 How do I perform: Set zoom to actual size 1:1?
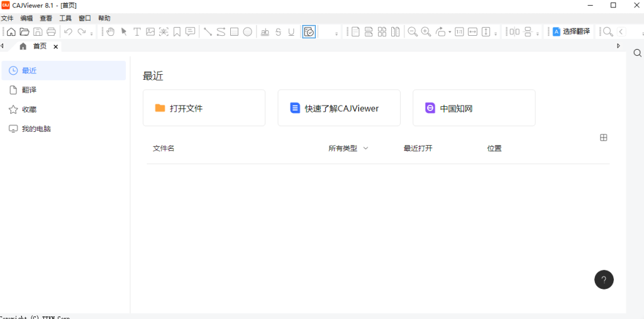(459, 31)
